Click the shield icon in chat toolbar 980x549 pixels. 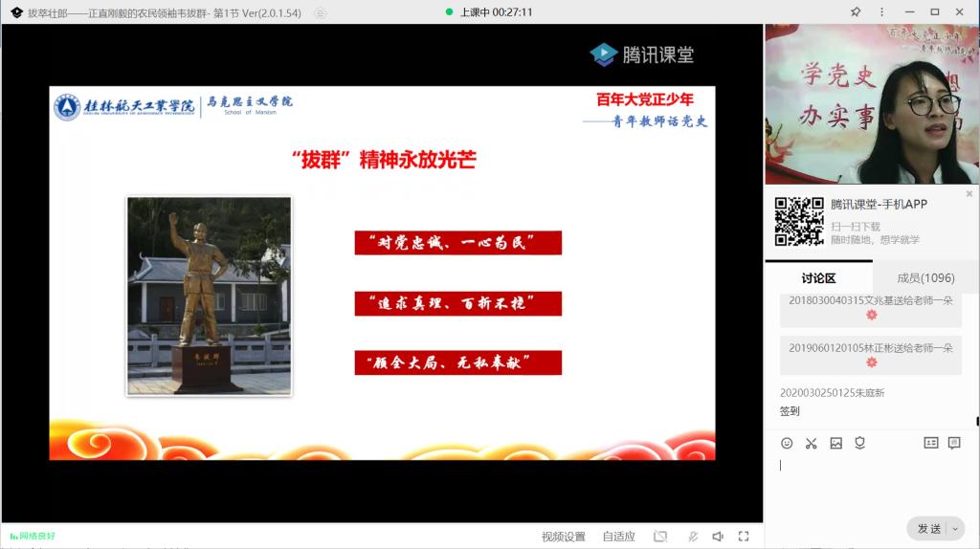pos(860,443)
